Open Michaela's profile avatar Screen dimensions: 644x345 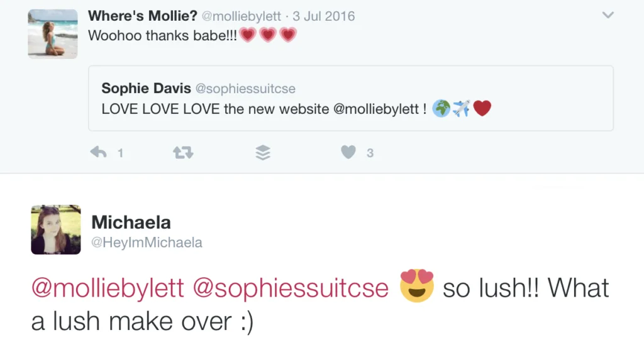point(56,229)
